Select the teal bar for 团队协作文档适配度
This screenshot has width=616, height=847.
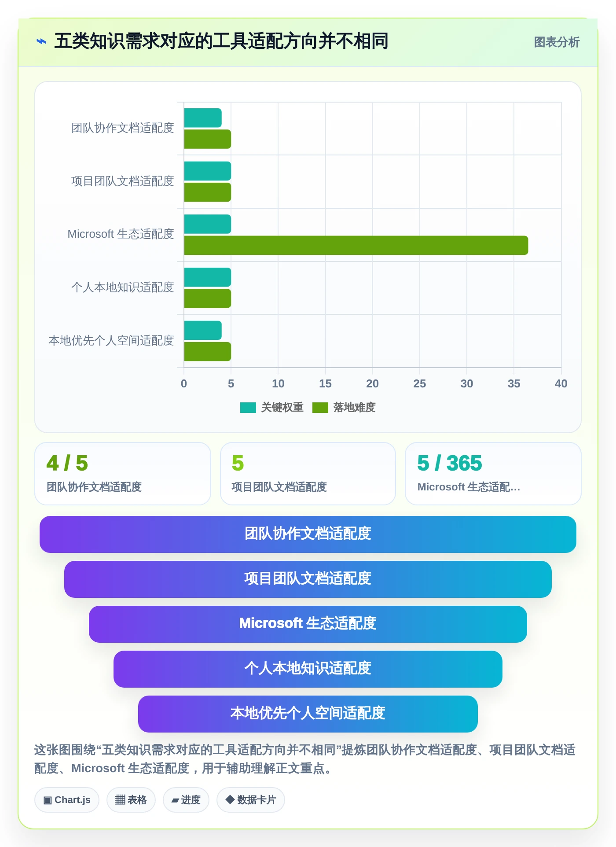pos(203,118)
